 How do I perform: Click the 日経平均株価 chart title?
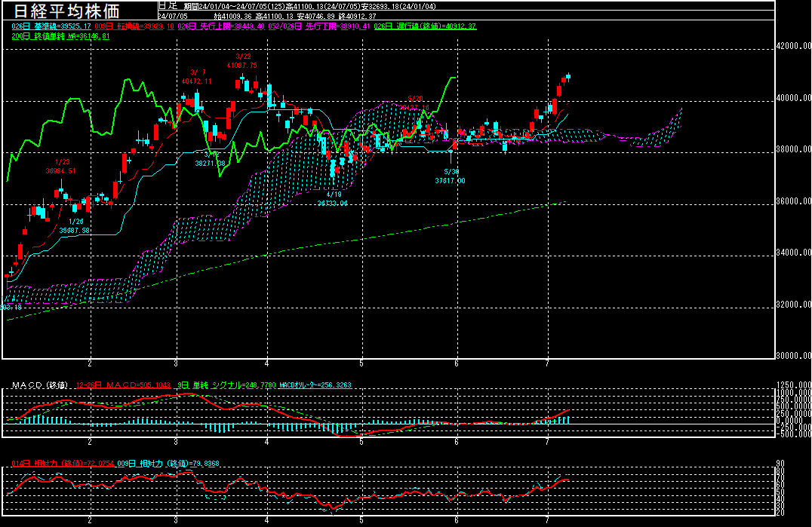67,11
